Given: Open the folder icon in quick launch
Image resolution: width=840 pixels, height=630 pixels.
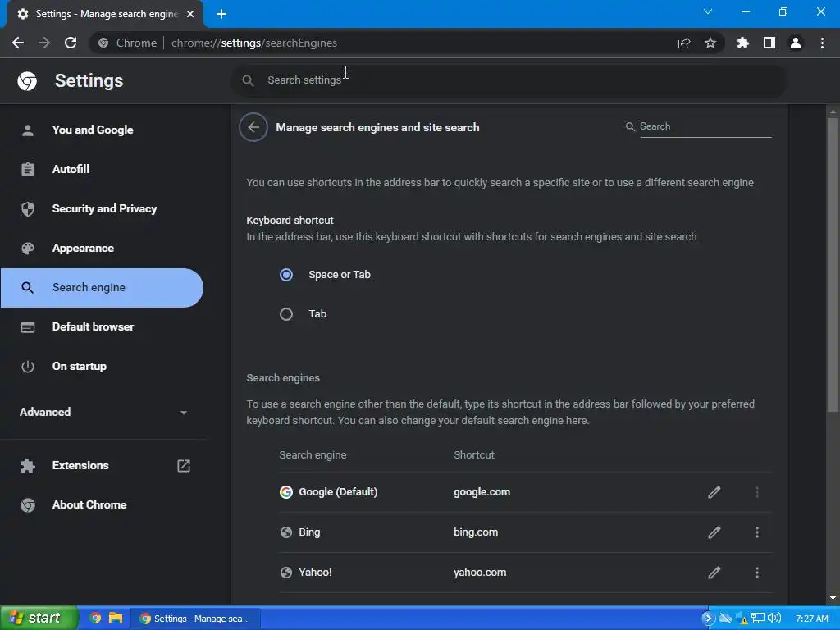Looking at the screenshot, I should tap(115, 618).
